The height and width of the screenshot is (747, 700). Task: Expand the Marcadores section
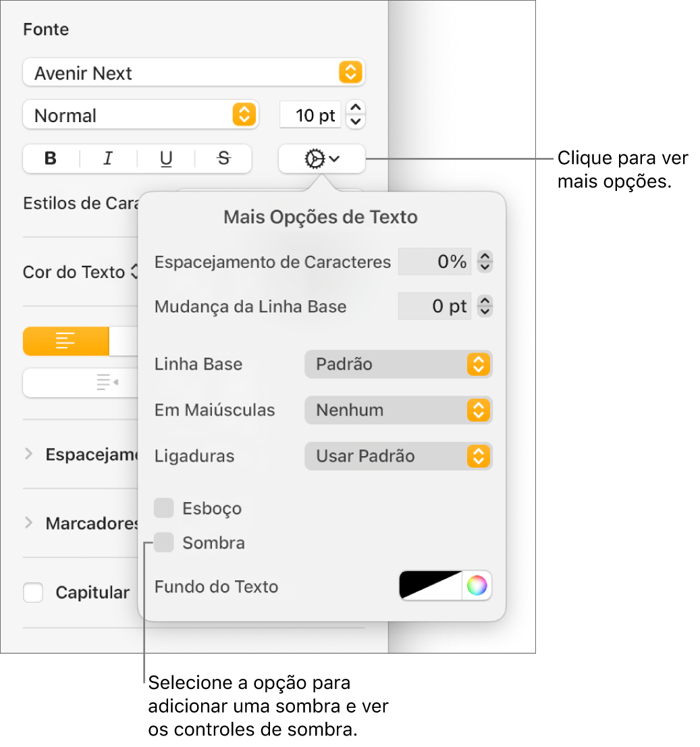[x=28, y=523]
